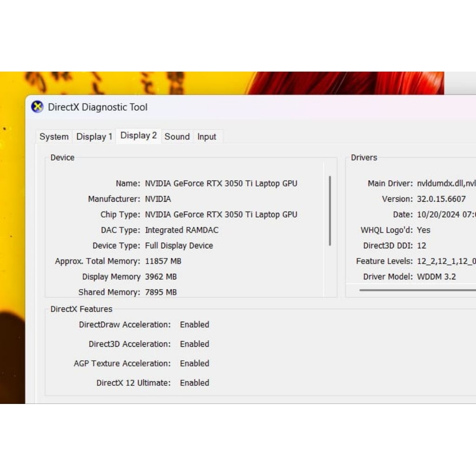This screenshot has width=476, height=476.
Task: Click the "AGP Texture Acceleration:" label
Action: pyautogui.click(x=122, y=364)
